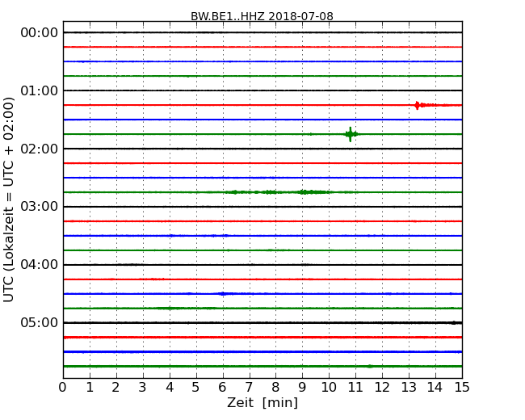Click the x-axis tick label 11
Viewport: 525px width, 420px height.
pos(355,388)
